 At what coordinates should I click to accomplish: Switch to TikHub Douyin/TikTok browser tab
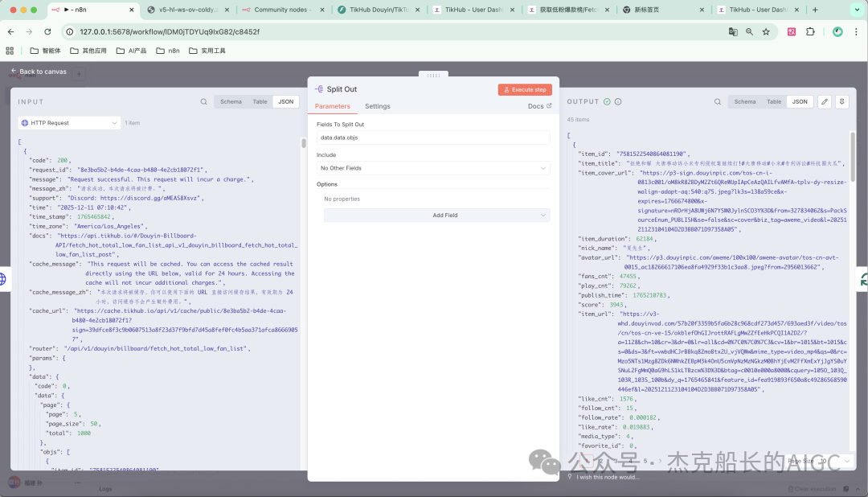(x=379, y=10)
